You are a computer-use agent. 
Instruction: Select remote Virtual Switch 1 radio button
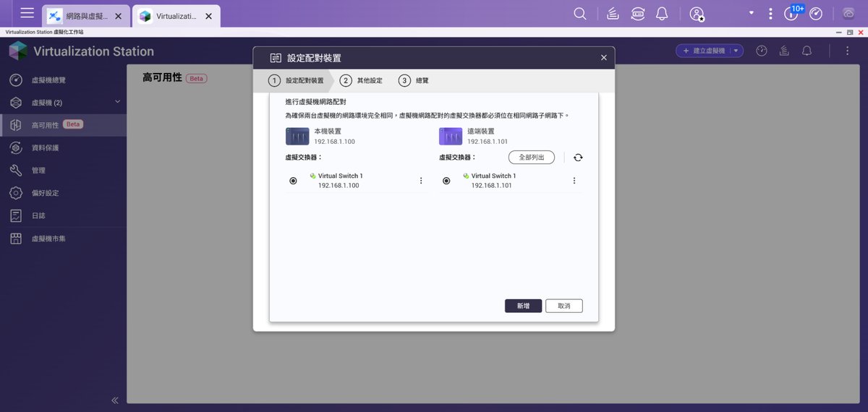(x=446, y=181)
